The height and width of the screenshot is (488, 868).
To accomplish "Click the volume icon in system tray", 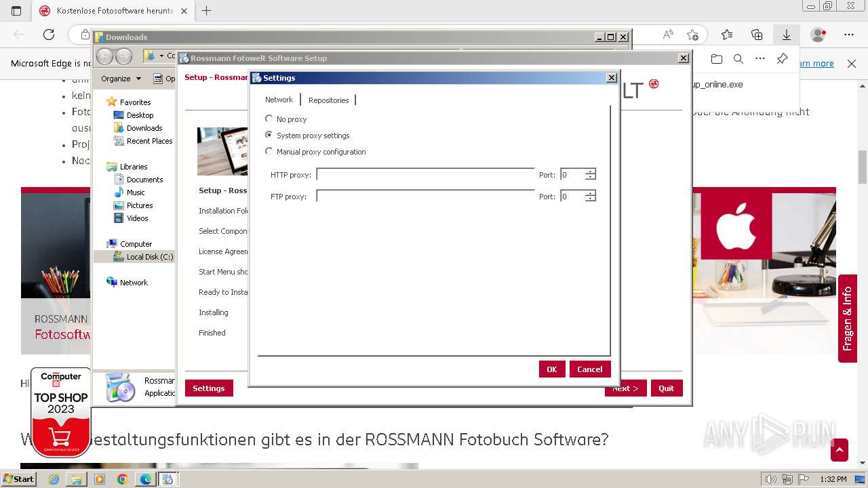I will coord(771,479).
